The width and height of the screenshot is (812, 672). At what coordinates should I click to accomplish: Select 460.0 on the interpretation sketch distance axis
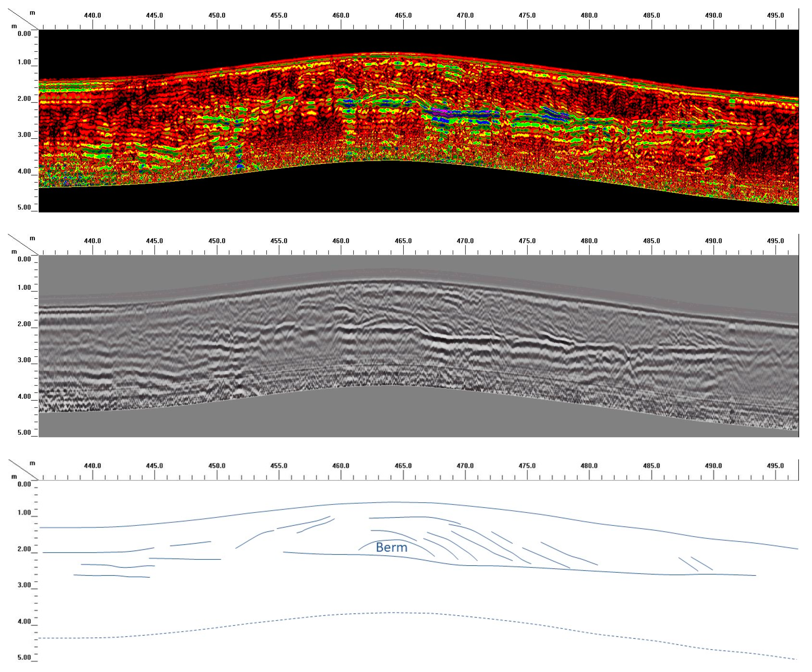[x=341, y=466]
